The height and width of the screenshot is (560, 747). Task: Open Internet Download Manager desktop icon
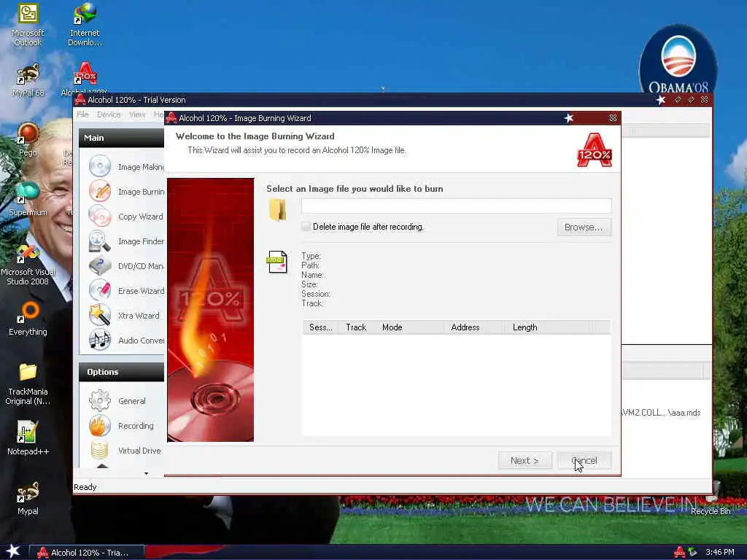click(85, 15)
